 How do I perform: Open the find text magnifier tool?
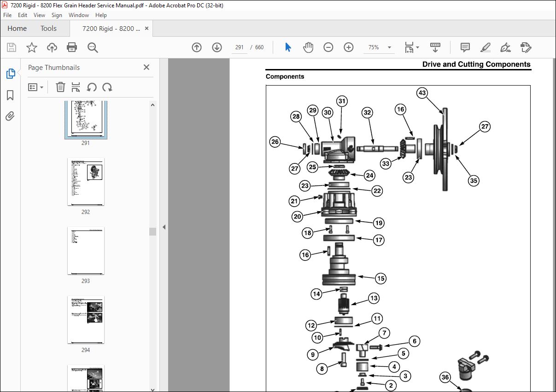tap(93, 47)
